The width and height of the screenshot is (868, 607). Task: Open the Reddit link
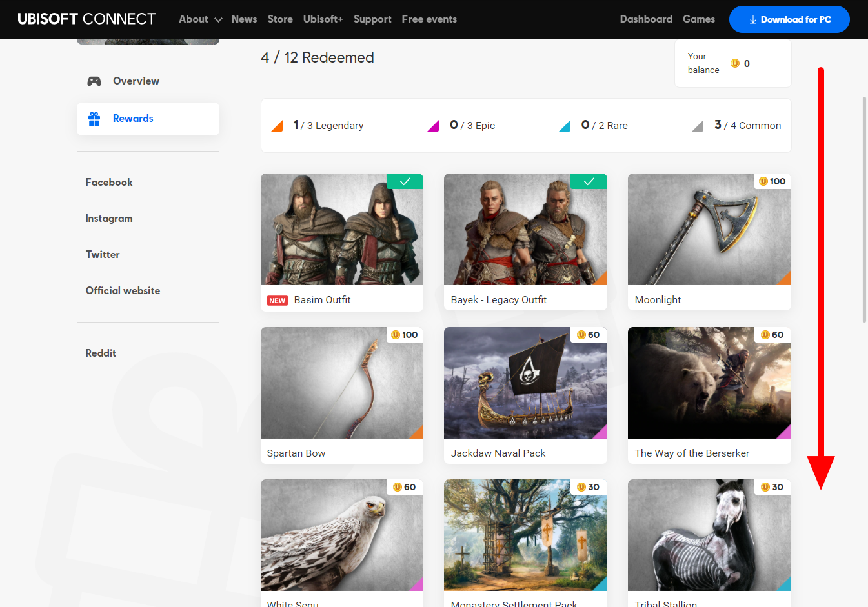[101, 353]
